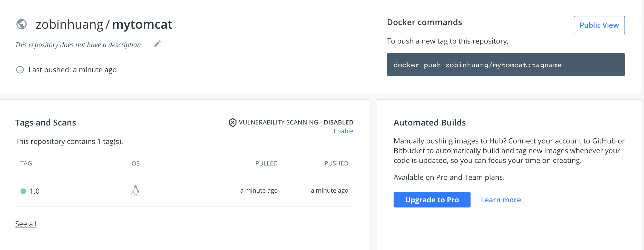The height and width of the screenshot is (250, 644).
Task: Click the PULLED column header
Action: (x=267, y=163)
